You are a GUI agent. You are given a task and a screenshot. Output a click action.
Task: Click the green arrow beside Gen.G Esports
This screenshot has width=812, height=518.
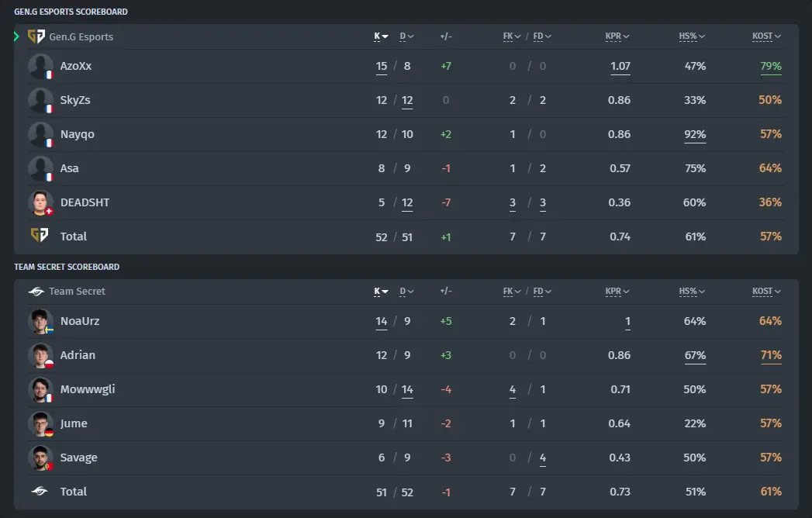click(x=16, y=36)
